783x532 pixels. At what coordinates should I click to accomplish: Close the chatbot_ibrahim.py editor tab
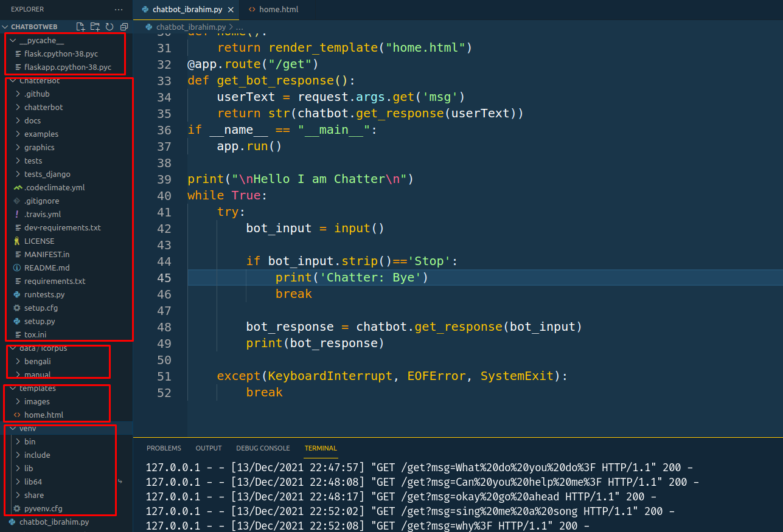[x=230, y=10]
